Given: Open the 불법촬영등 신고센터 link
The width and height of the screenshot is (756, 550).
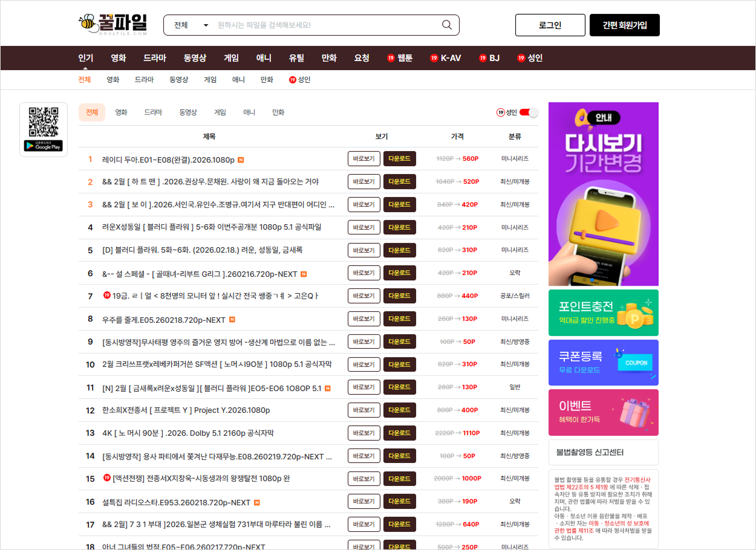Looking at the screenshot, I should tap(603, 452).
